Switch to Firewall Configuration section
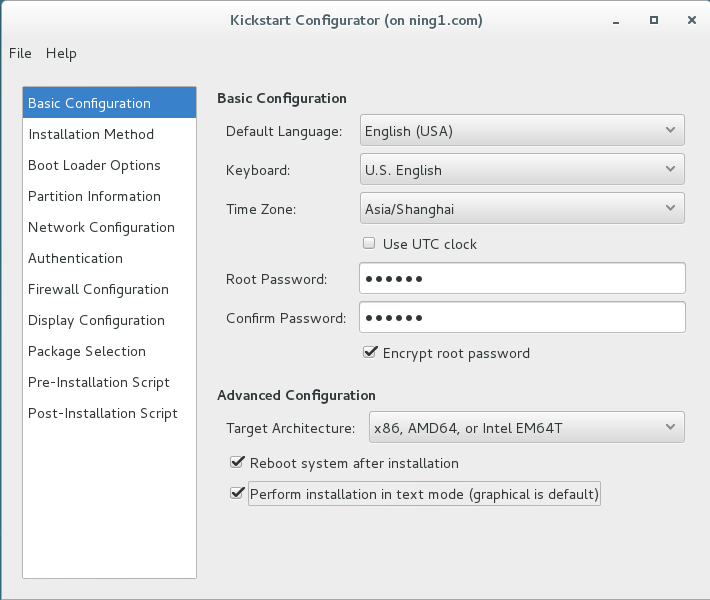 coord(98,289)
